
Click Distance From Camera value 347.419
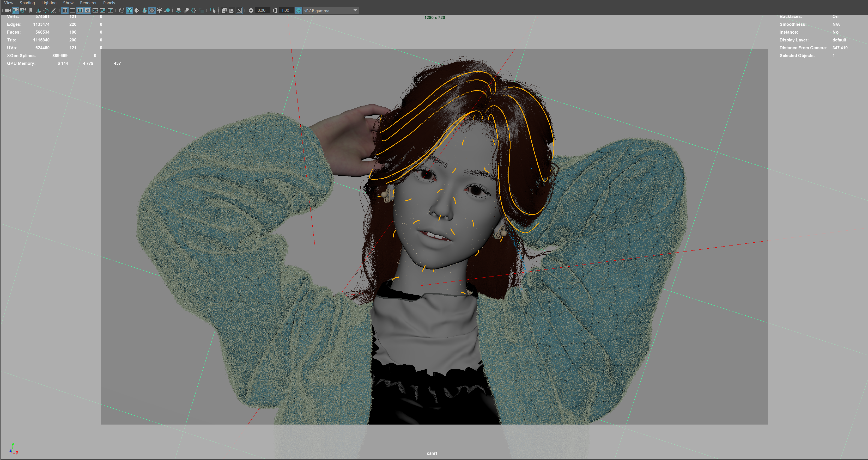click(840, 48)
